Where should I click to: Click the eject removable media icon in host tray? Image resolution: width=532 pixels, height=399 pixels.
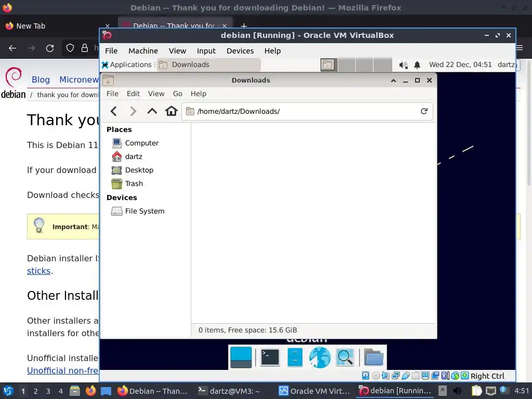pos(443,391)
